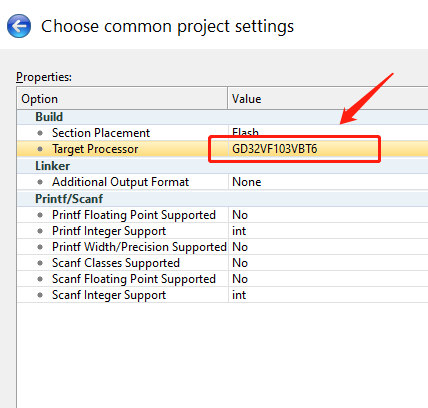Open the Additional Output Format value None
The width and height of the screenshot is (428, 408).
click(246, 182)
